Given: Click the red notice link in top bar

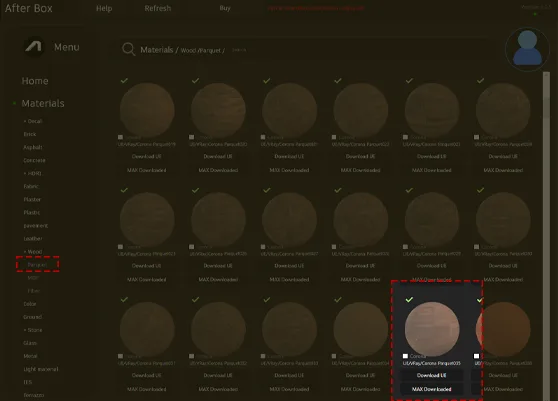Looking at the screenshot, I should tap(316, 8).
